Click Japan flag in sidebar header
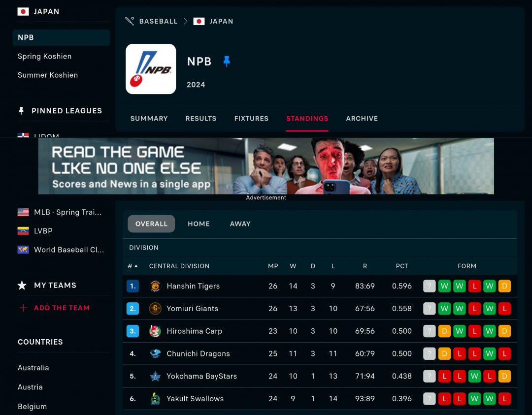Screen dimensions: 532x415 coord(23,11)
